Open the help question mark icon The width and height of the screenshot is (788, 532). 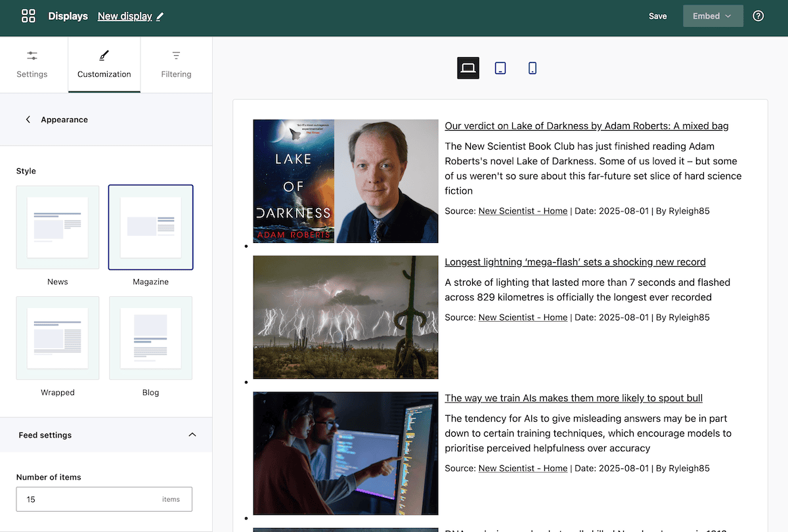coord(758,16)
